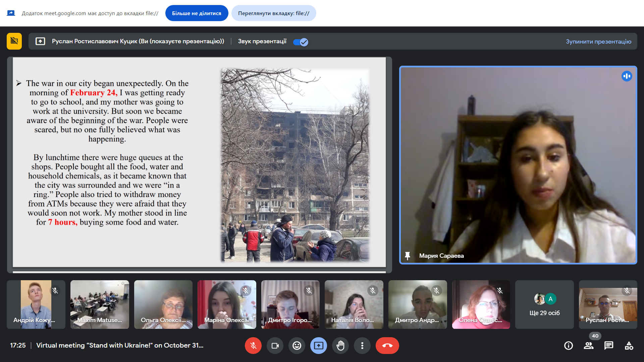Show the participants list panel
Viewport: 644px width, 362px height.
pyautogui.click(x=589, y=346)
